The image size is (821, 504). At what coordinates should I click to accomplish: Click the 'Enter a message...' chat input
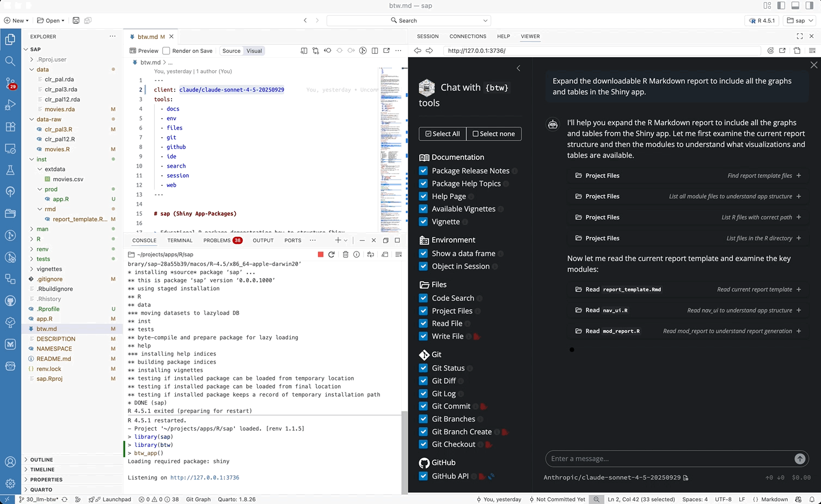670,459
